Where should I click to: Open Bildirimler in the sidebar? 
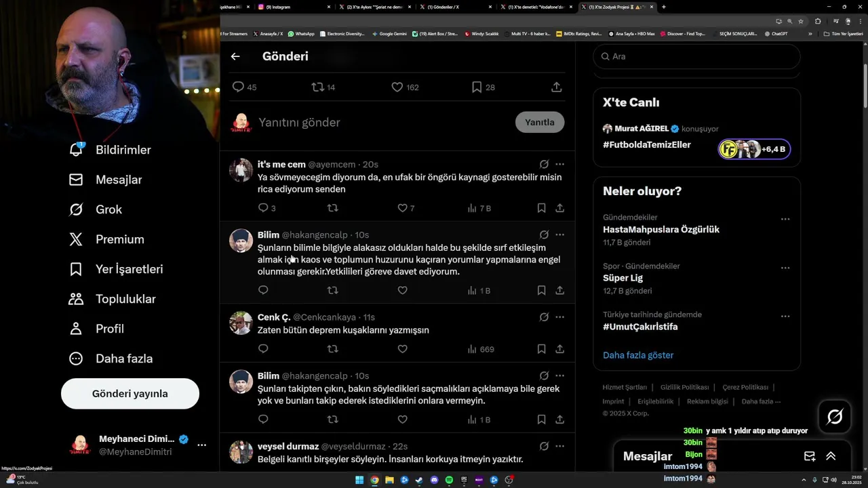click(111, 150)
